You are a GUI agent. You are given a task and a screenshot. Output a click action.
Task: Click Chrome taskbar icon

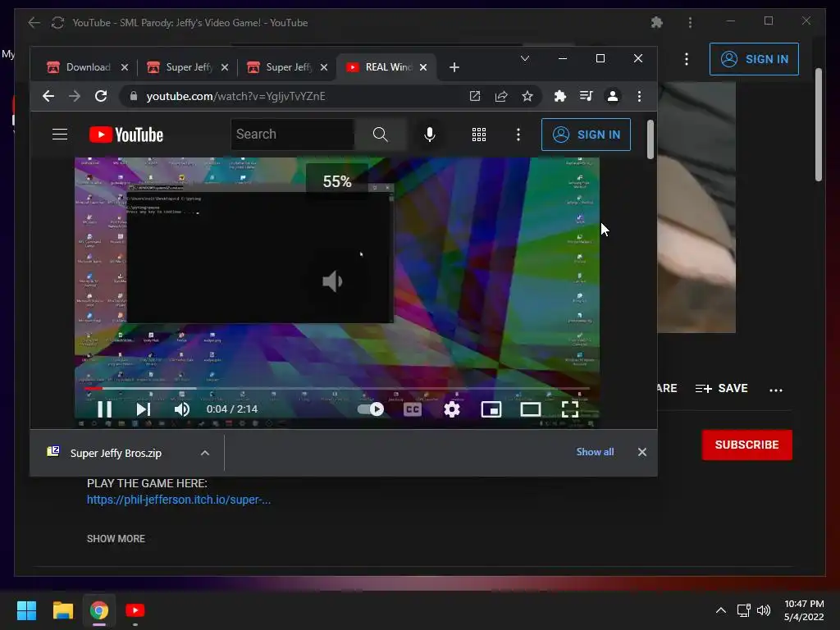point(99,610)
